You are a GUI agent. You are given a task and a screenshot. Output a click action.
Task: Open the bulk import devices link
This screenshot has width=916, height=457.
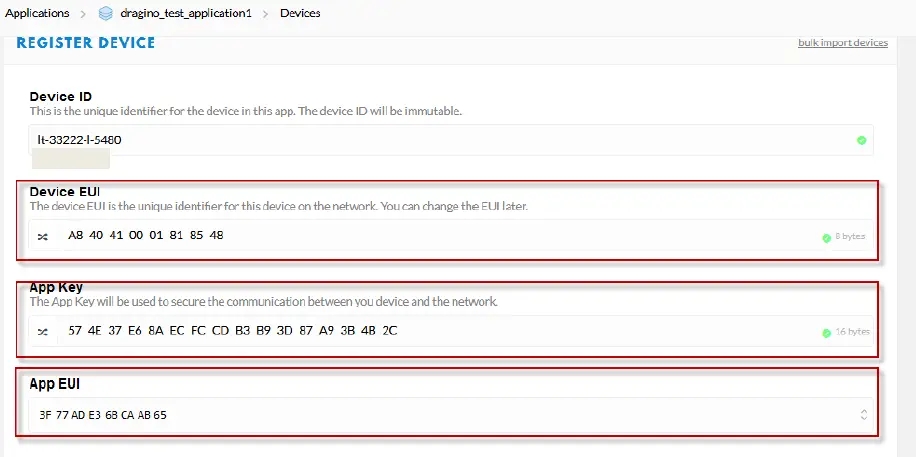[842, 43]
